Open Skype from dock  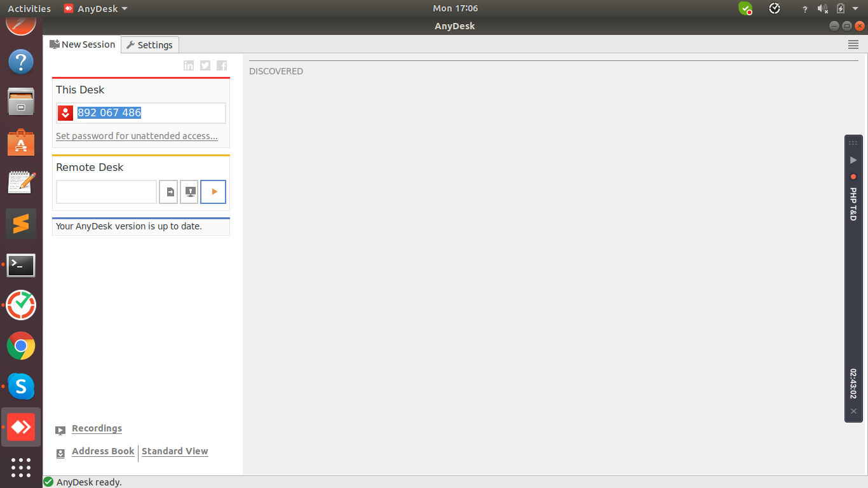coord(21,386)
